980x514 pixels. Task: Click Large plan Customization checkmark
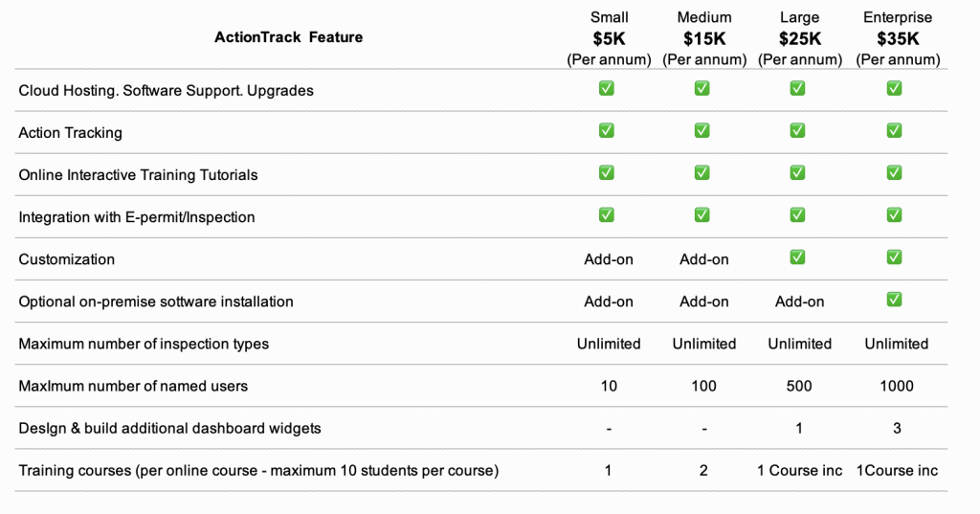click(x=797, y=257)
